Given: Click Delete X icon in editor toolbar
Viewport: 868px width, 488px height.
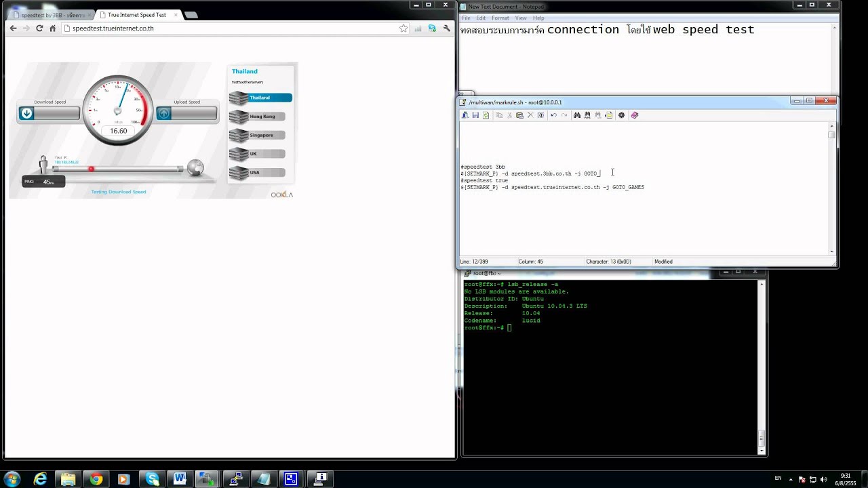Looking at the screenshot, I should tap(530, 115).
